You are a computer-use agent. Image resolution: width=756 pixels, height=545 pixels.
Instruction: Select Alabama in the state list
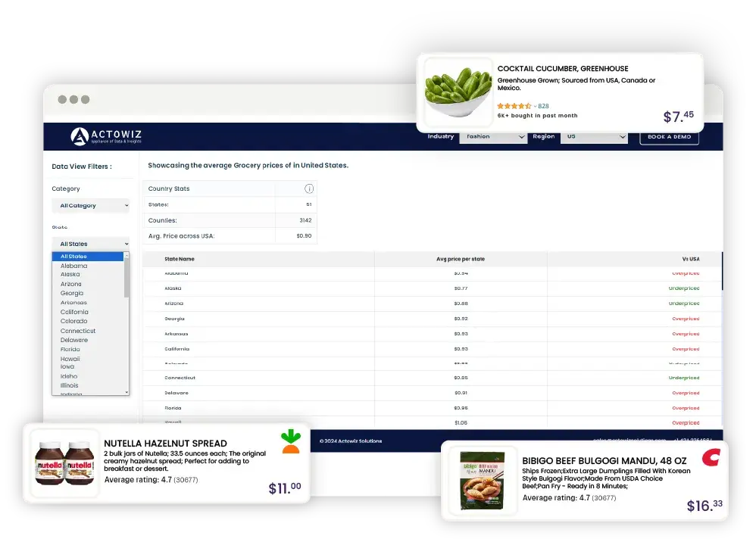[x=73, y=266]
